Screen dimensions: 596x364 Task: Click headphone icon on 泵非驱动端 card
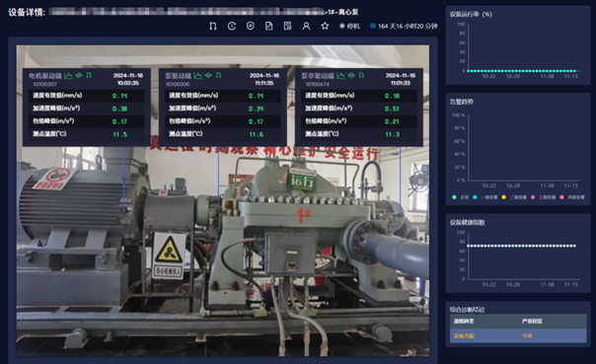(x=361, y=76)
